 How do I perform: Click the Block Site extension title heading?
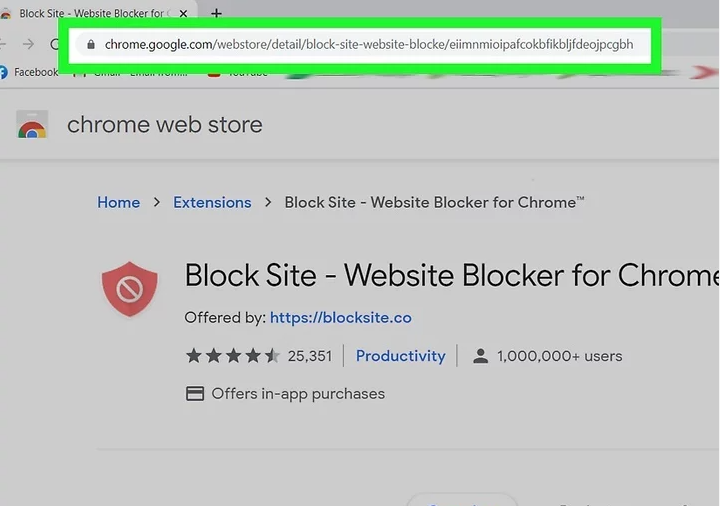[451, 275]
